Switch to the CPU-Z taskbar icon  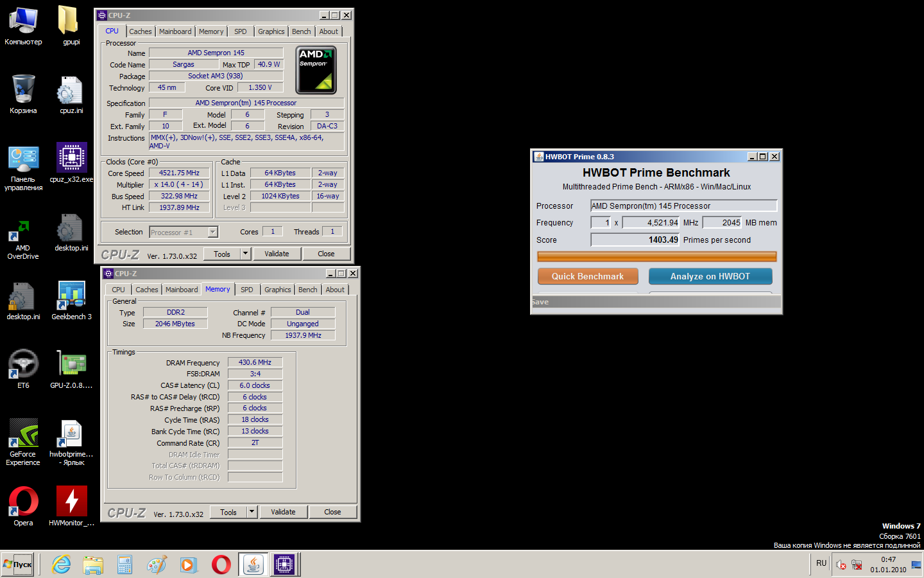click(284, 565)
